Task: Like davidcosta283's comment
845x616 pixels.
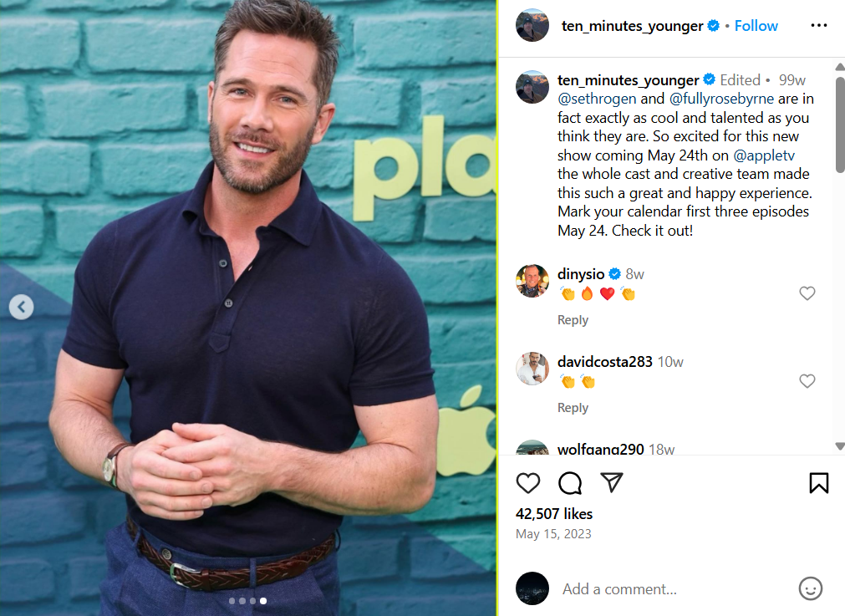Action: (807, 381)
